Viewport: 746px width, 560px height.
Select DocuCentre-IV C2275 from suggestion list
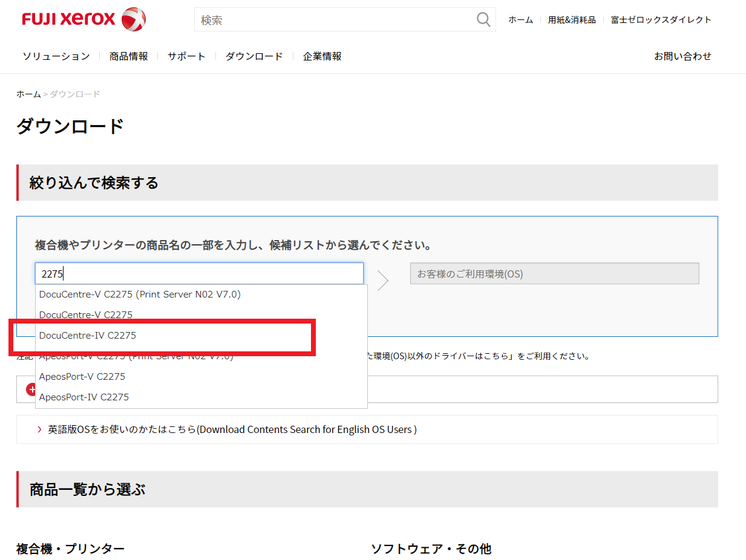click(x=88, y=335)
